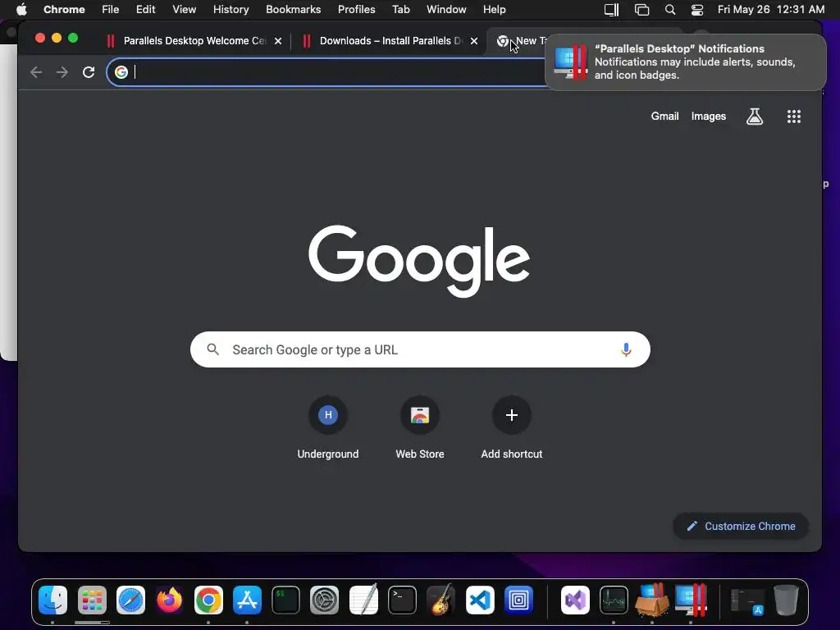Focus the Search Google or type URL box
The image size is (840, 630).
coord(420,349)
